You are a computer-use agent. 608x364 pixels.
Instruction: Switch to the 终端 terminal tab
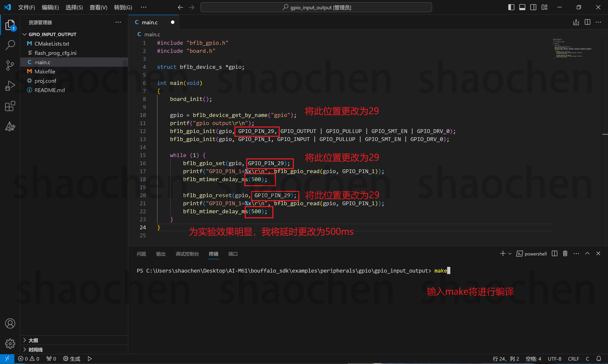[x=213, y=254]
